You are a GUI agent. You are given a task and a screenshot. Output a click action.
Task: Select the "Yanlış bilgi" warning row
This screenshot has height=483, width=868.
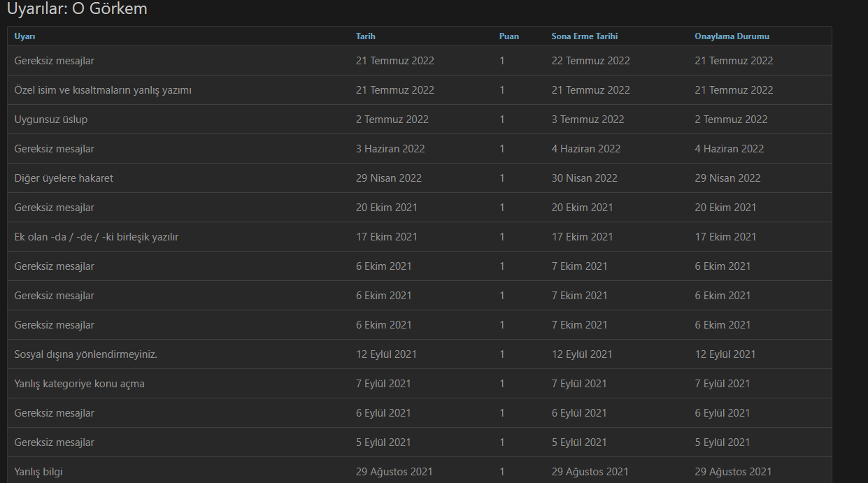[38, 472]
